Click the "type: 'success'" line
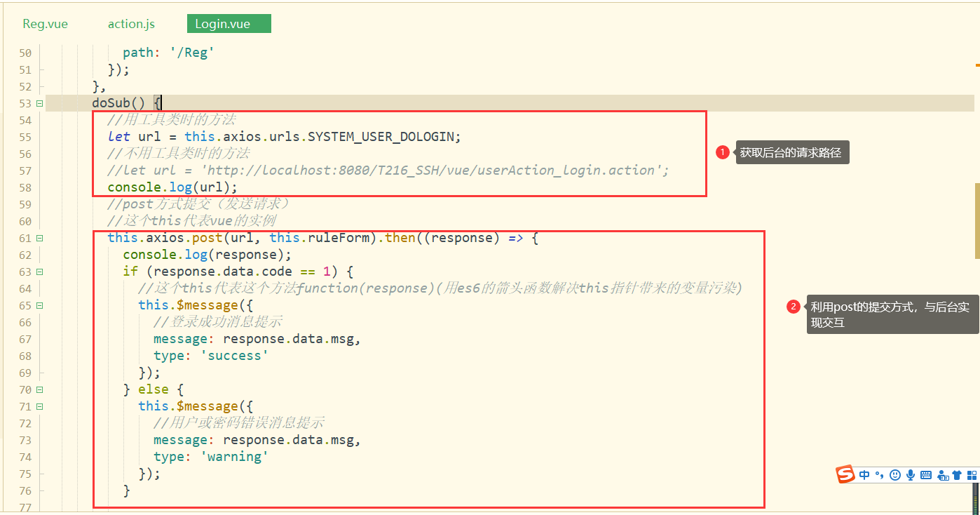Viewport: 980px width, 515px height. point(211,356)
